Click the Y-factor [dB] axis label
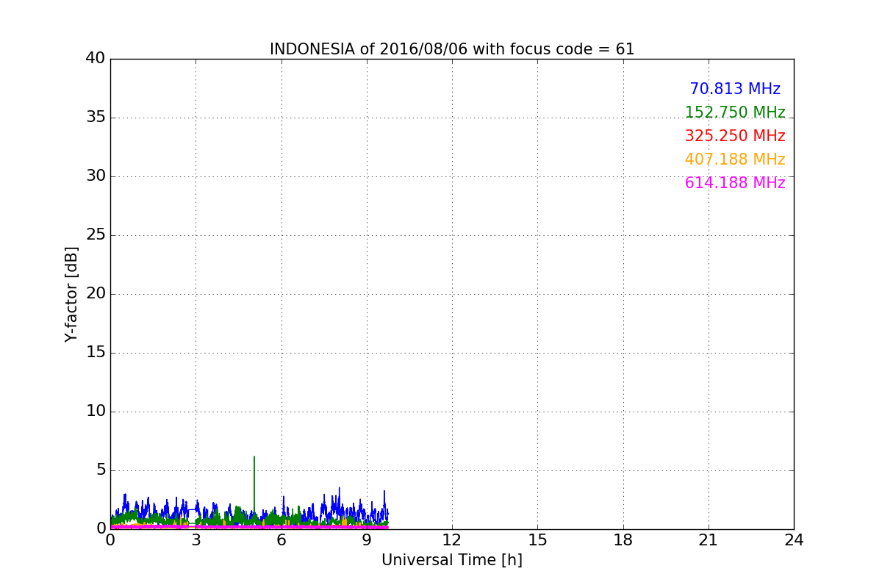This screenshot has width=882, height=588. [x=71, y=294]
